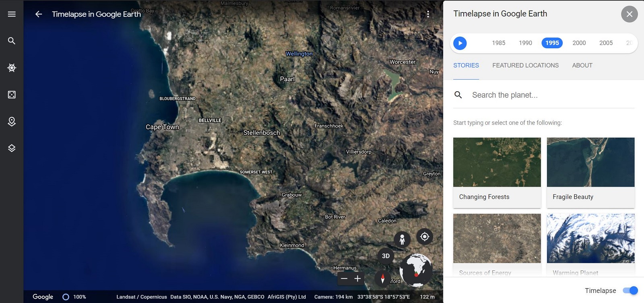644x303 pixels.
Task: Switch the view to 3D
Action: (x=386, y=256)
